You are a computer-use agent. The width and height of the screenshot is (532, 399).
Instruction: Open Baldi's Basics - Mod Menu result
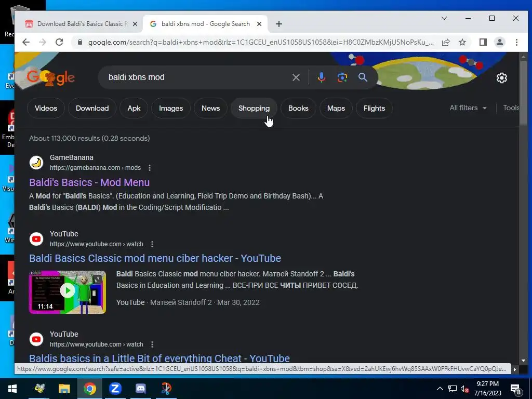89,182
